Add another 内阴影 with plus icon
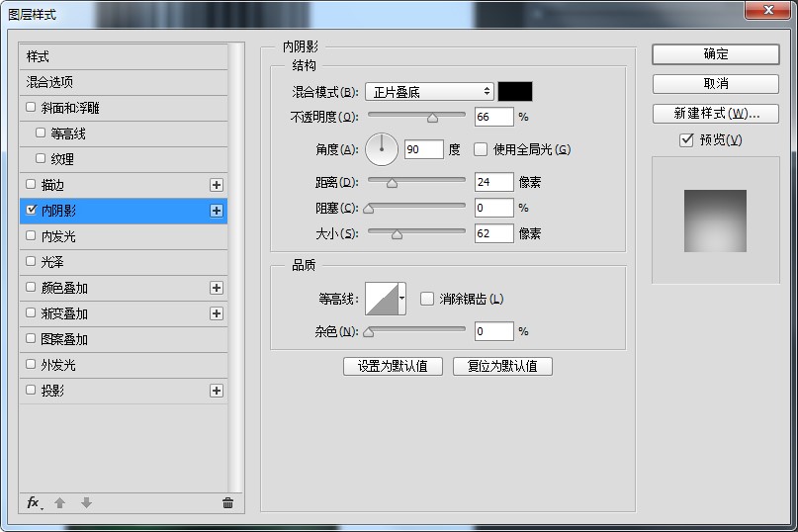 217,211
